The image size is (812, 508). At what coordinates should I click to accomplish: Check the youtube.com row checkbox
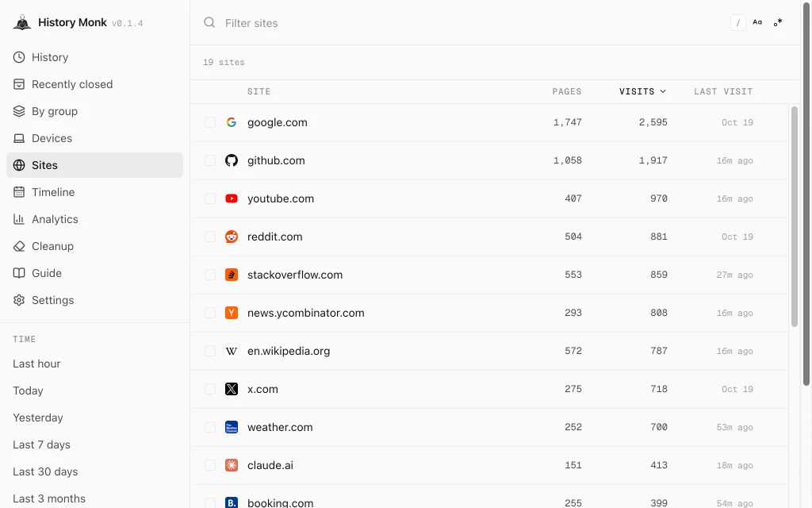click(x=209, y=198)
